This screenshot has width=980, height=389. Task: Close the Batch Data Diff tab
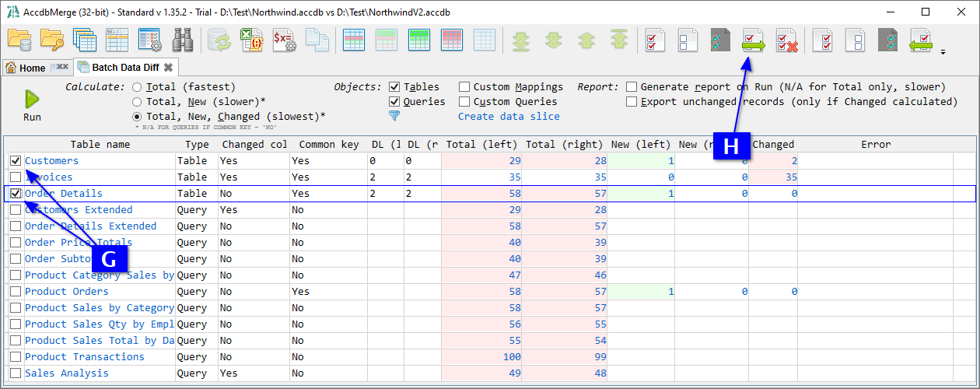point(168,68)
